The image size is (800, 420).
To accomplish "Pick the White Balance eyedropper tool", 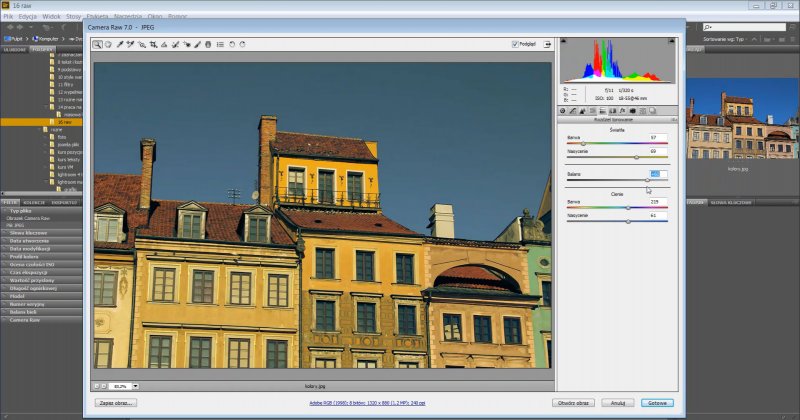I will pos(119,44).
